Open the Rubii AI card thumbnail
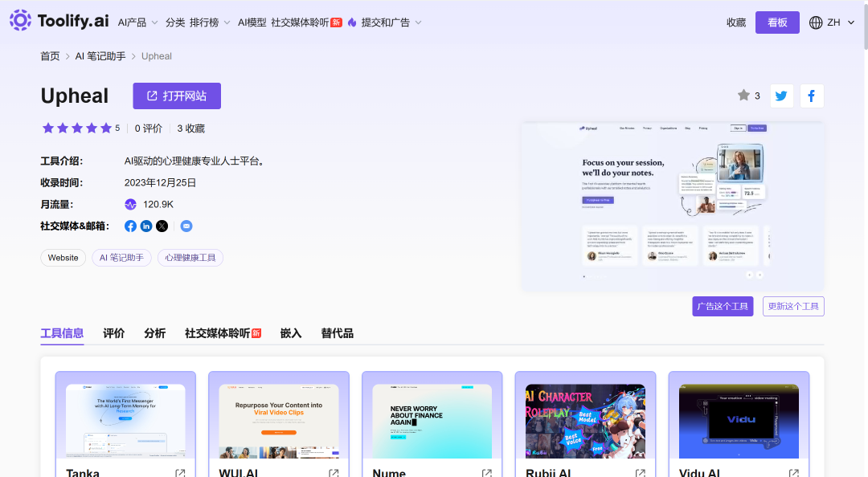This screenshot has width=868, height=477. pyautogui.click(x=586, y=421)
